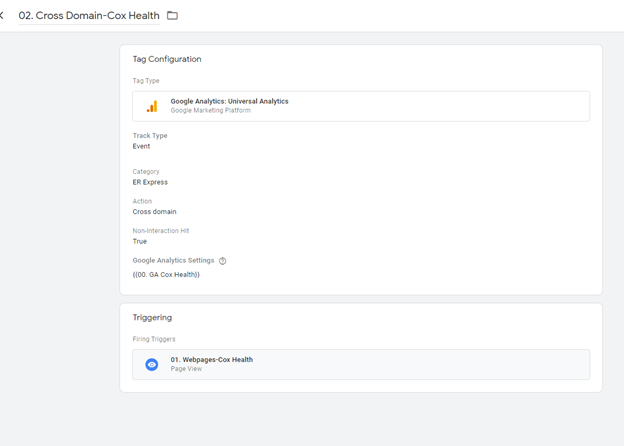Screen dimensions: 624x446
Task: Select the 'Google Analytics: Universal Analytics' tag type
Action: point(361,106)
